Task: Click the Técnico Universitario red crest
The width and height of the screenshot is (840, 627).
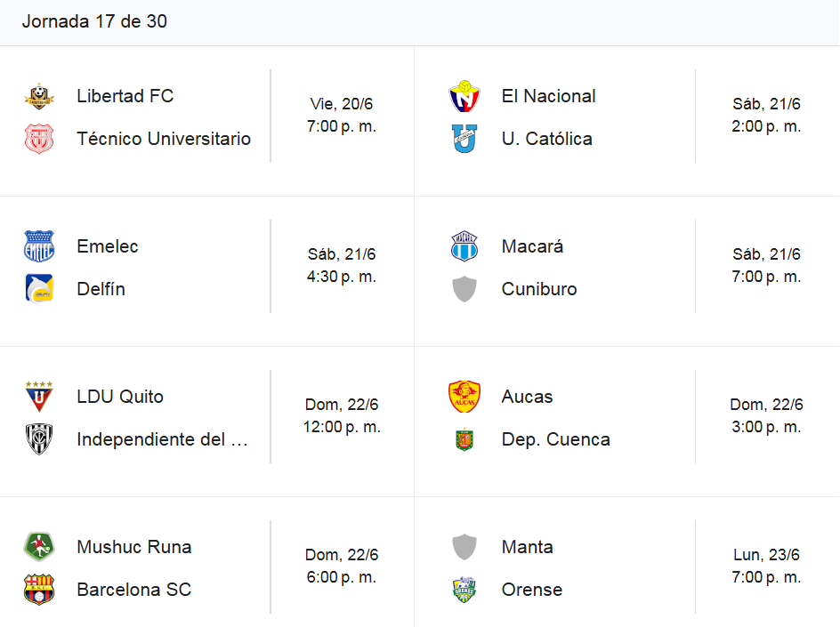Action: [39, 140]
